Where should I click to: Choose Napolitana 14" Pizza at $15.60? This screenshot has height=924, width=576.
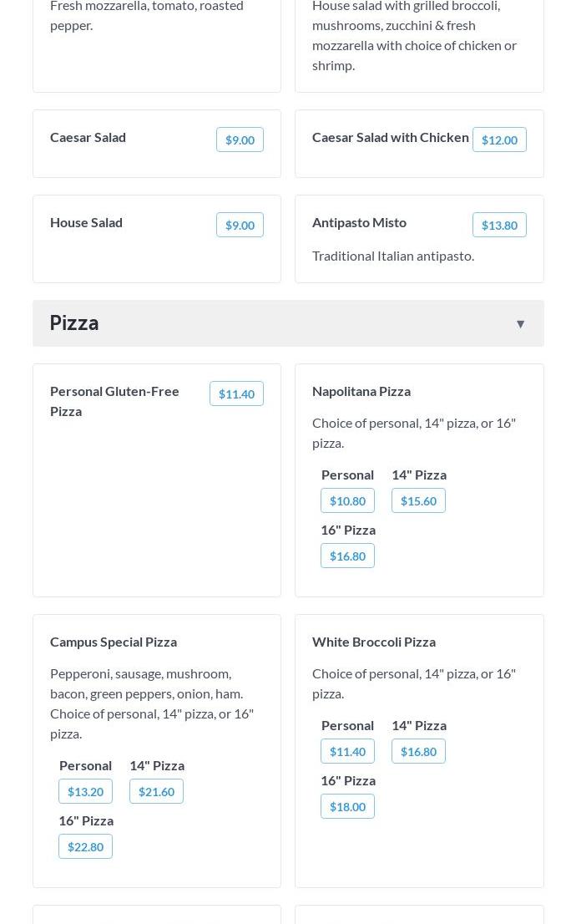[x=418, y=500]
